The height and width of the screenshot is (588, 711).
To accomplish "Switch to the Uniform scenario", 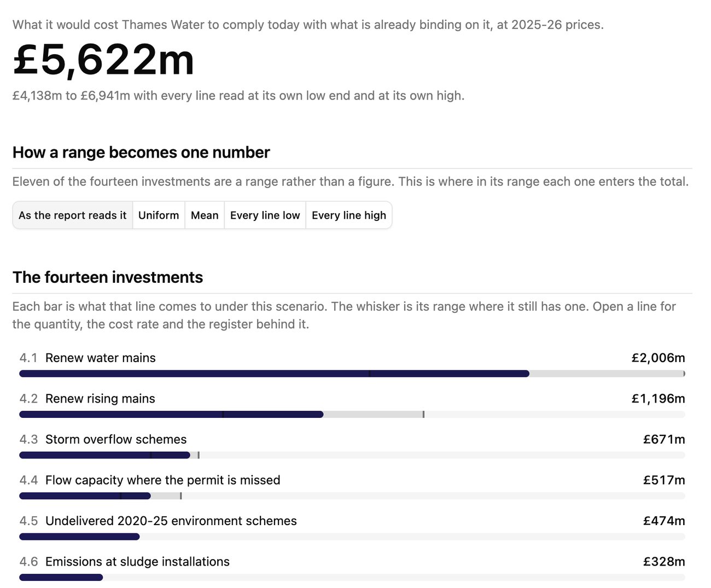I will click(159, 215).
